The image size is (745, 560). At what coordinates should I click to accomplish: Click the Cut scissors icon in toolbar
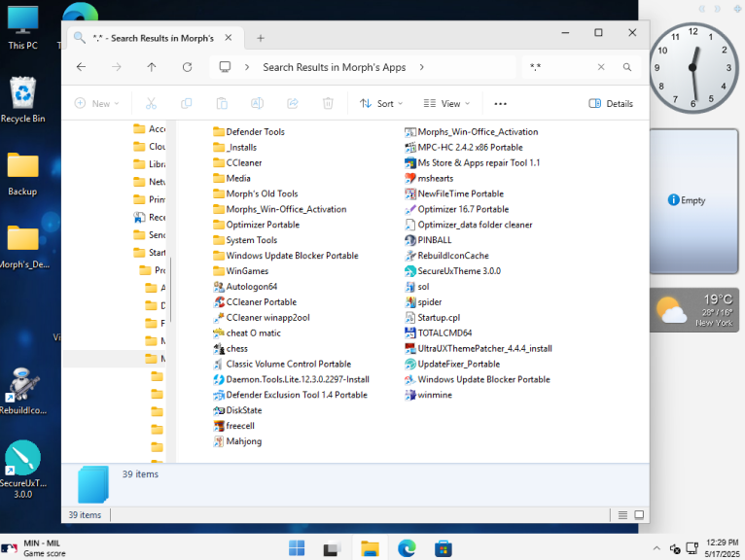(151, 103)
